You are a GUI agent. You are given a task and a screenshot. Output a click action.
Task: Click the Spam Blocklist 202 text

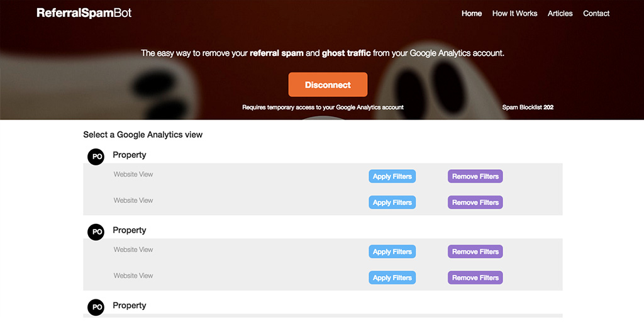[528, 107]
